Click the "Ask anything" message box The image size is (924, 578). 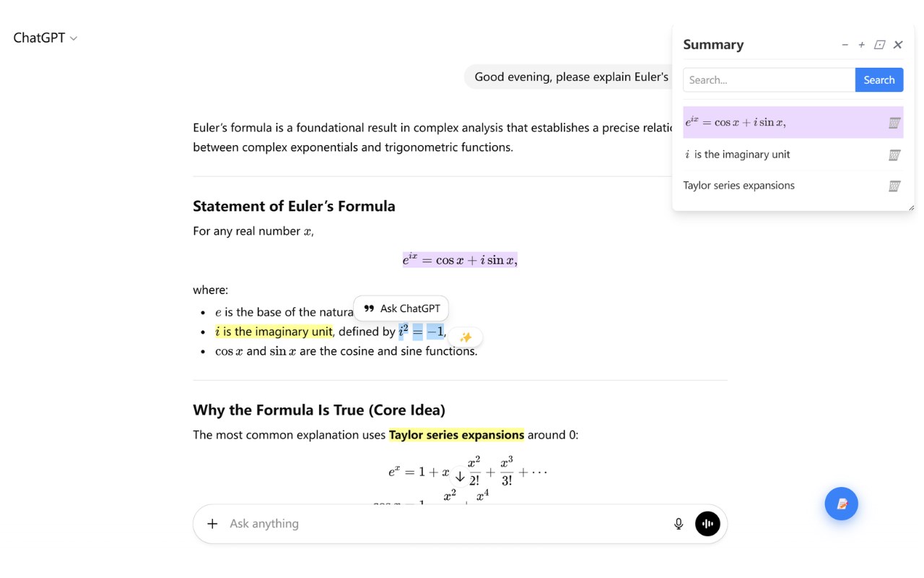(x=440, y=524)
